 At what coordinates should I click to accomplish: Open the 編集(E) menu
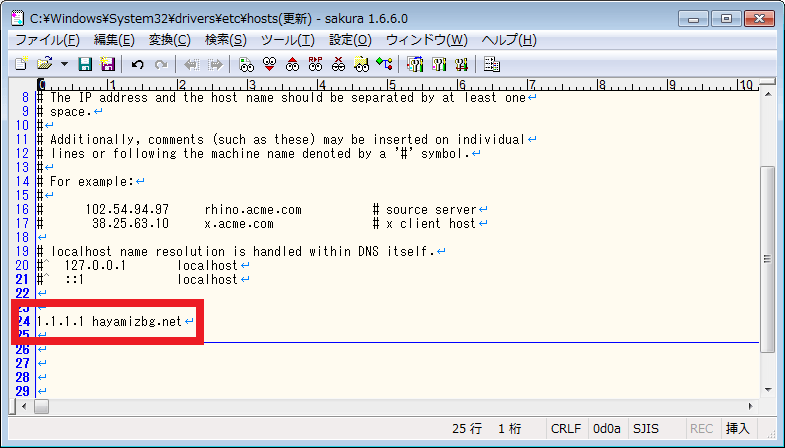pos(114,40)
